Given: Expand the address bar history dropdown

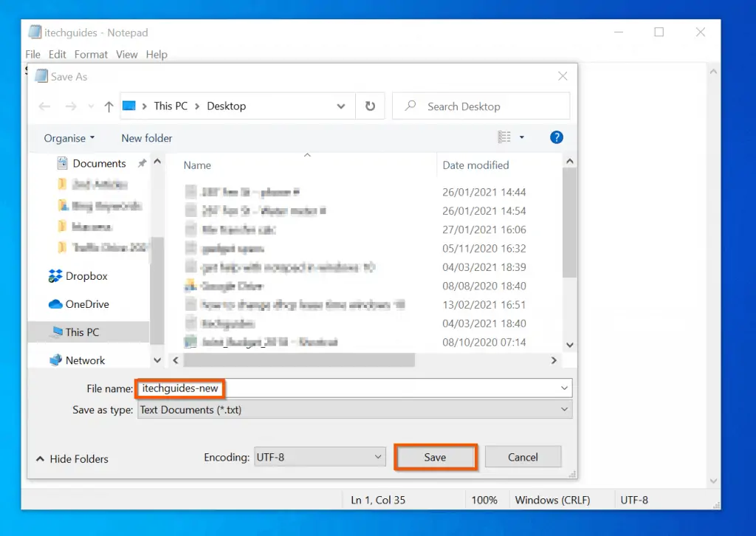Looking at the screenshot, I should pos(341,106).
